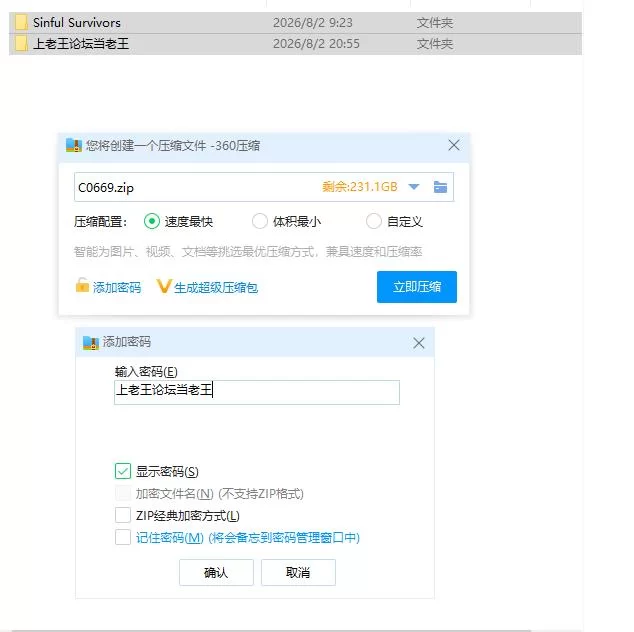Open the 添加密码 link
The height and width of the screenshot is (632, 634).
pos(117,287)
